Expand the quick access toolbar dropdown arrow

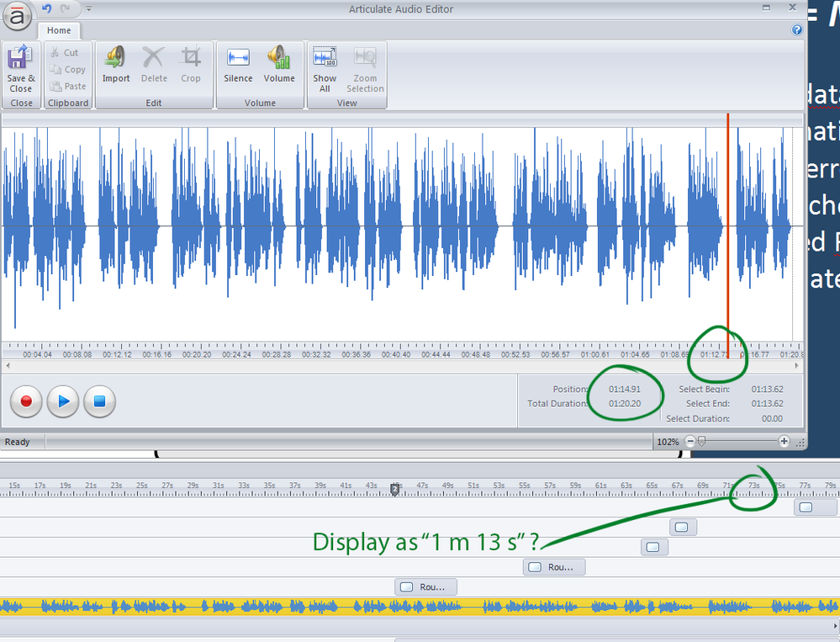coord(89,9)
